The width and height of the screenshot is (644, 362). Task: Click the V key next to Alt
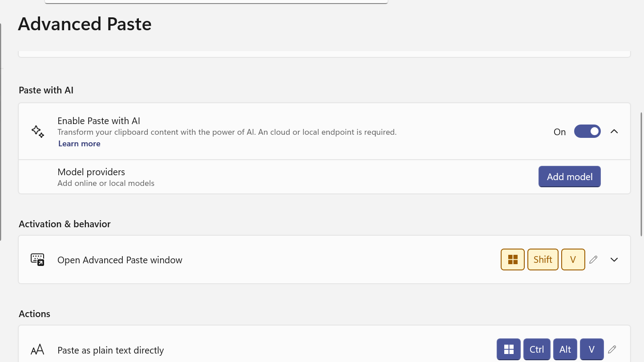591,350
